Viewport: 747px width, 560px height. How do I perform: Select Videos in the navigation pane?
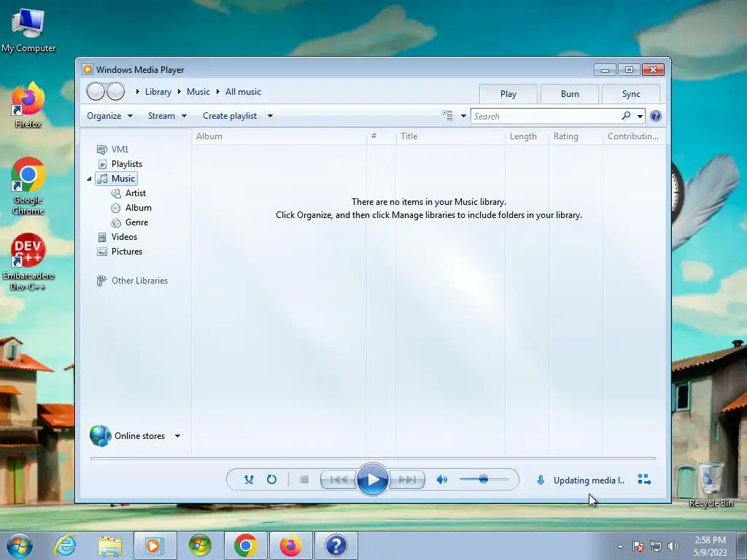pyautogui.click(x=117, y=237)
